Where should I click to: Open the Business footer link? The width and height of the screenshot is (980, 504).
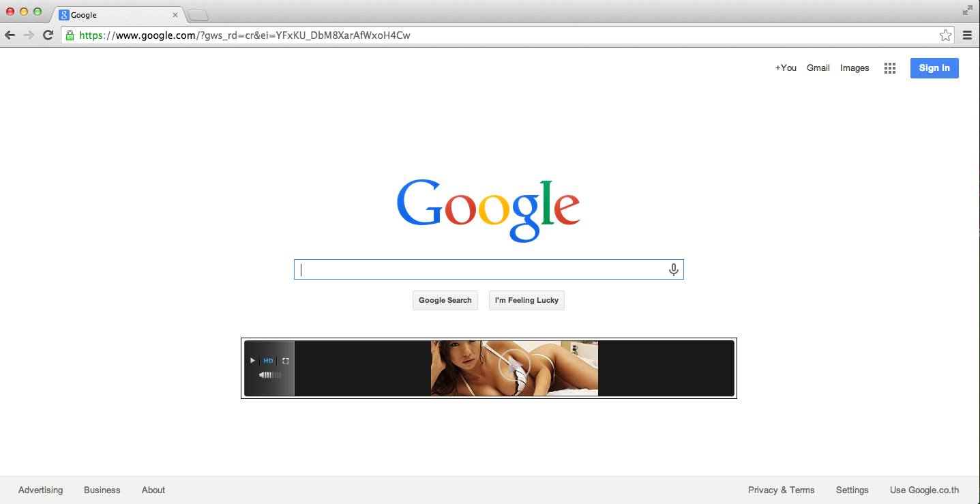pos(102,490)
